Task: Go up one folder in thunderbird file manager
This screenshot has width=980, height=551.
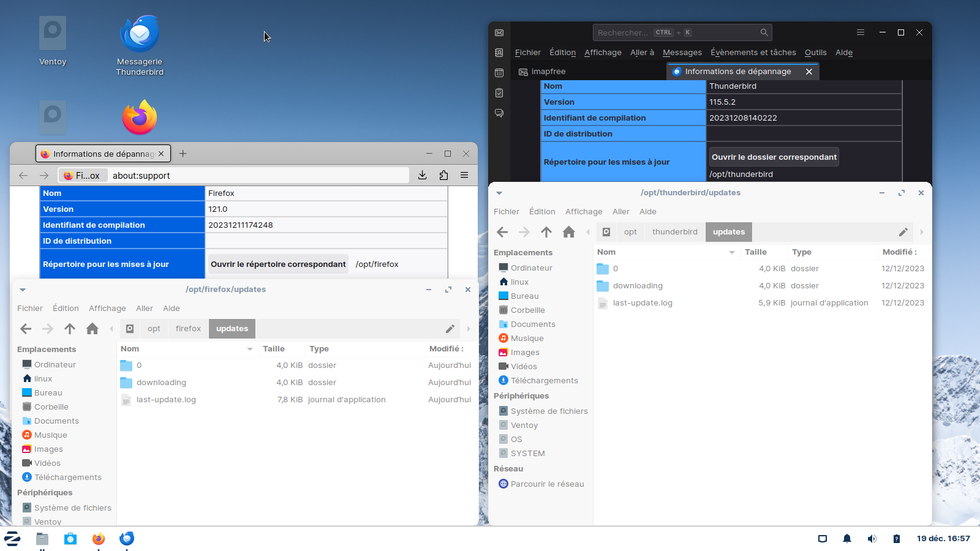Action: (546, 232)
